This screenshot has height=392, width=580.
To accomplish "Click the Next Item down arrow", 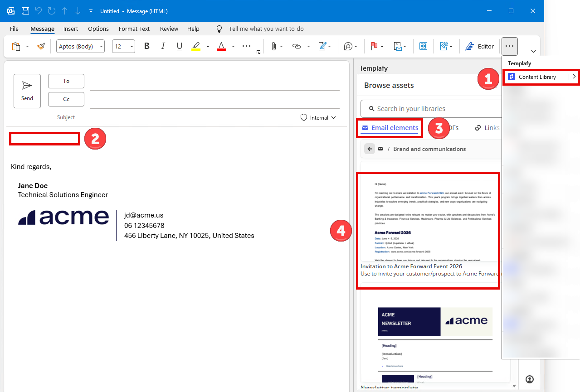I will click(78, 11).
